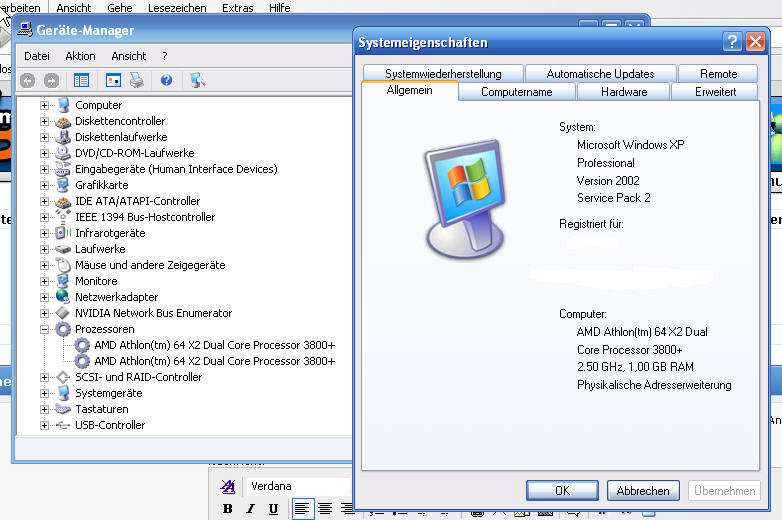Select second AMD Athlon 64 X2 processor entry

click(214, 361)
